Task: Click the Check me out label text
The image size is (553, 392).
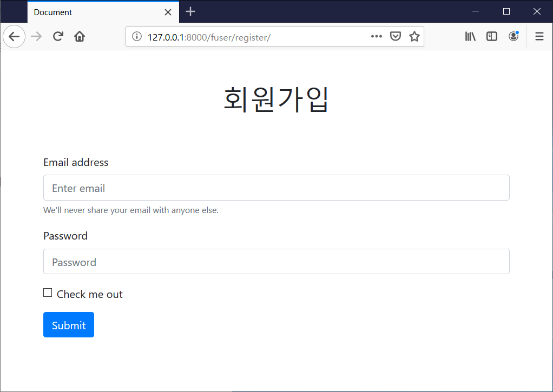Action: [x=90, y=294]
